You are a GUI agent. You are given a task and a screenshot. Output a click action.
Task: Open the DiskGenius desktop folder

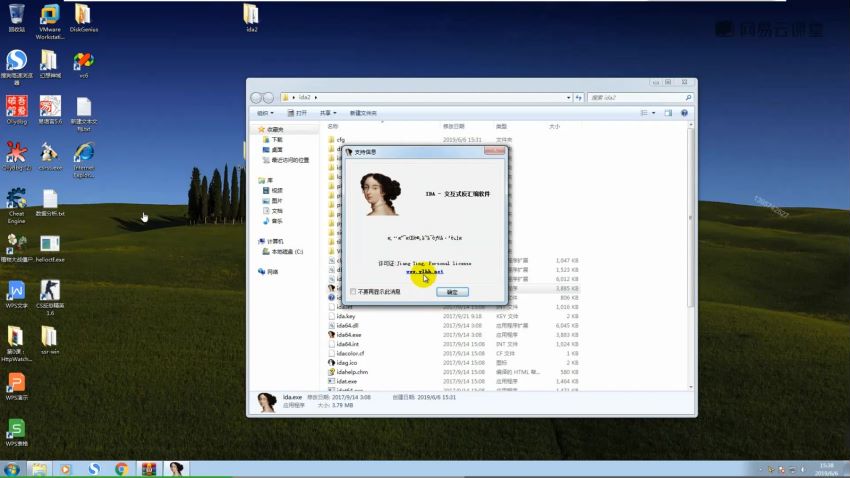(83, 18)
